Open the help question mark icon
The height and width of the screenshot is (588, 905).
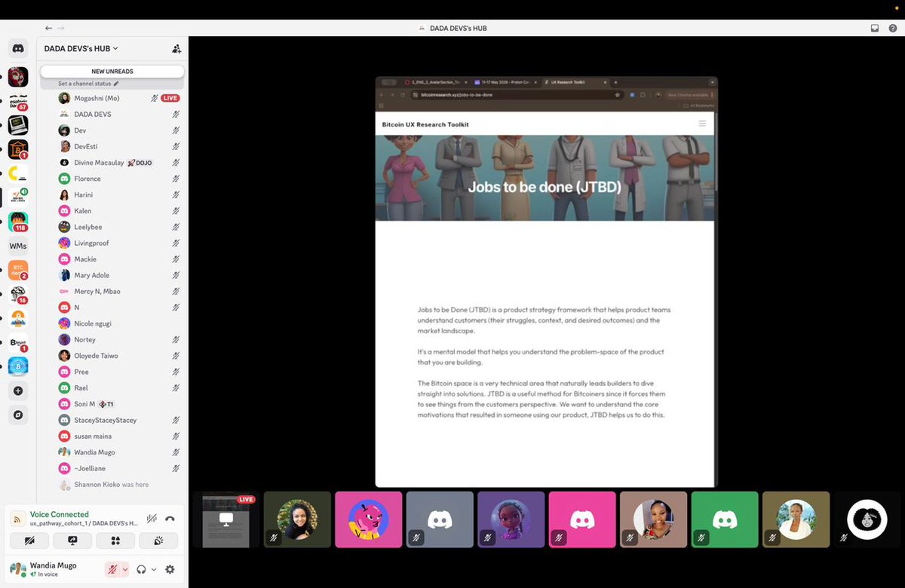(x=893, y=28)
